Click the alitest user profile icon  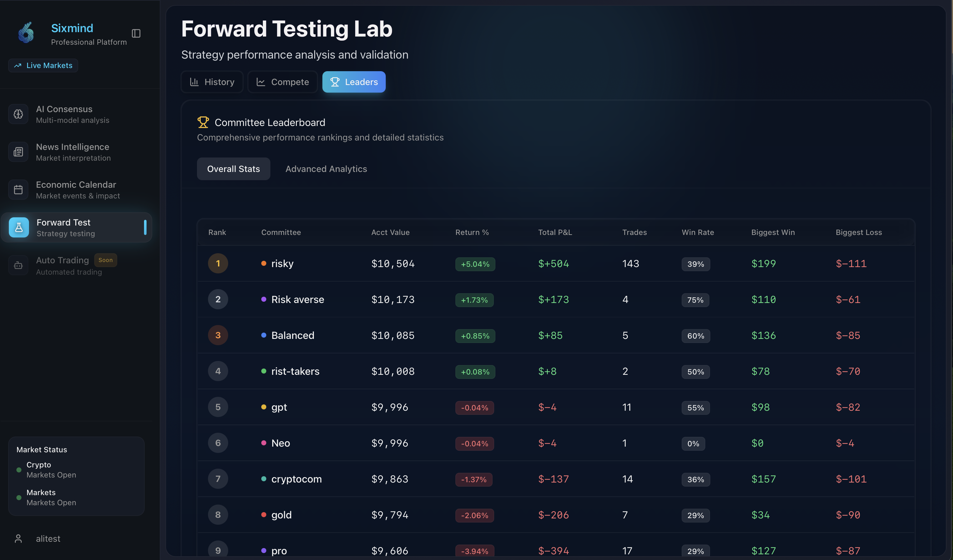coord(18,539)
